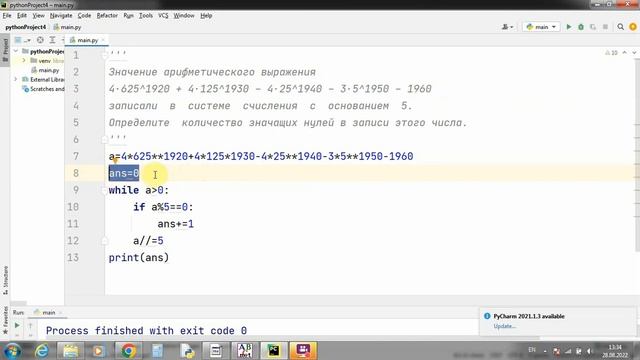This screenshot has width=640, height=360.
Task: Click the up arrow icon in Run panel
Action: pyautogui.click(x=30, y=325)
